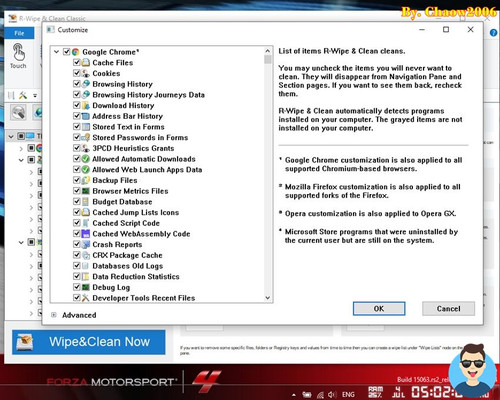The image size is (500, 400).
Task: Click Browsing History Journeys Data icon
Action: [86, 95]
